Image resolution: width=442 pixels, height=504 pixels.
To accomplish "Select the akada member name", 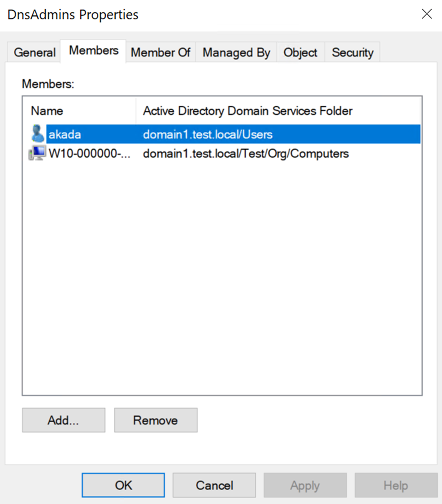I will (x=65, y=134).
